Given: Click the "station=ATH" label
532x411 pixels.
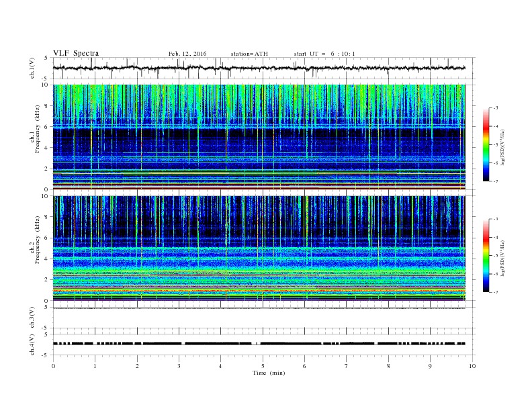Looking at the screenshot, I should [x=249, y=54].
